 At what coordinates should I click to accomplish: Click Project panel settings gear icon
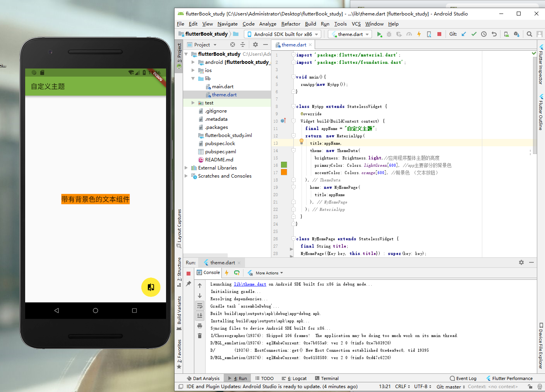pyautogui.click(x=255, y=45)
